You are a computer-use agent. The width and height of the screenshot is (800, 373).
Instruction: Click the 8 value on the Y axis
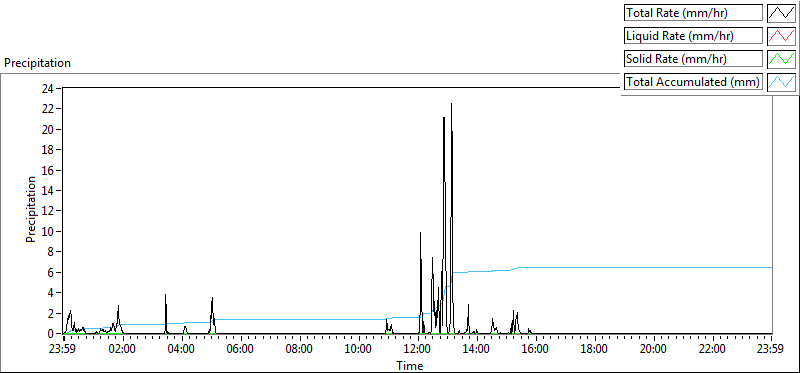tap(51, 252)
